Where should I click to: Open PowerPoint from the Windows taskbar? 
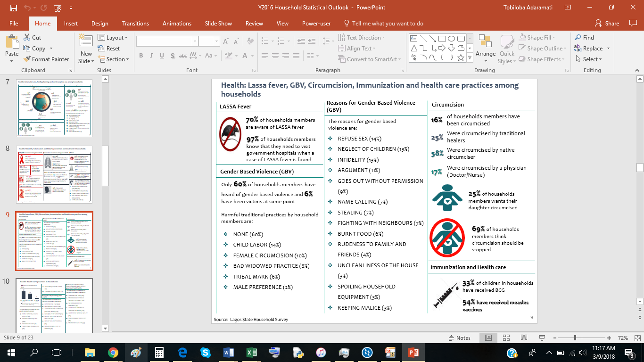413,352
